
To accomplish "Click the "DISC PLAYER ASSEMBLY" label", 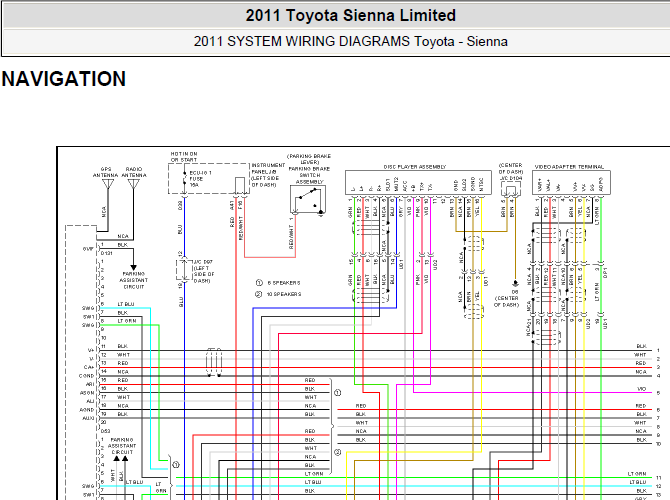I will [415, 167].
